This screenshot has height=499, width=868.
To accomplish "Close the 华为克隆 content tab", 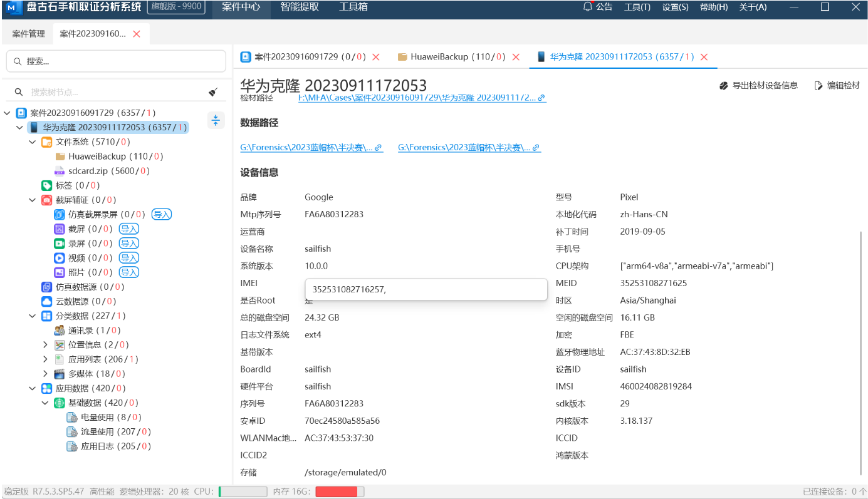I will pyautogui.click(x=704, y=57).
